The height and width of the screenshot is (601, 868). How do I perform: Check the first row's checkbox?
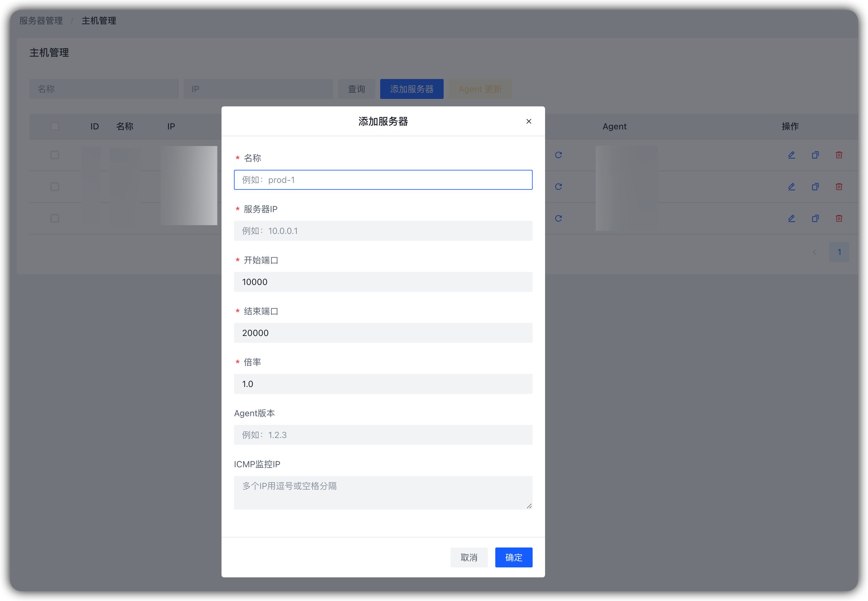click(x=55, y=155)
